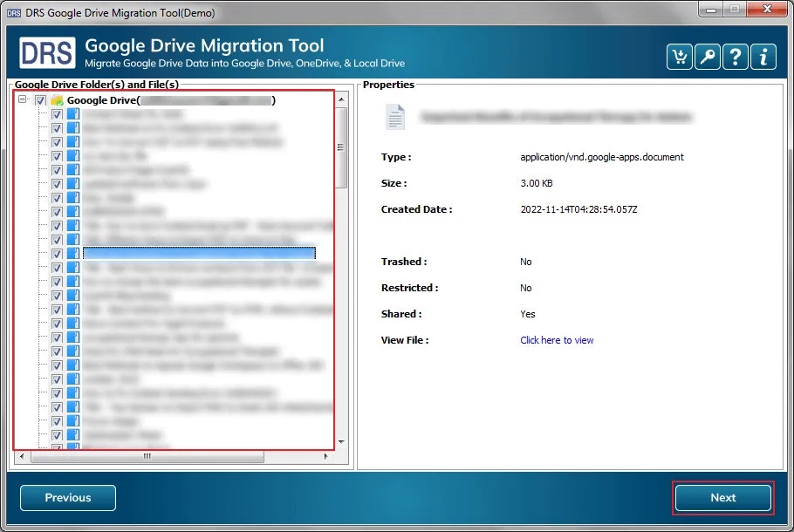Click the 'Yes' value beside Shared
Screen dimensions: 794x532
[527, 314]
